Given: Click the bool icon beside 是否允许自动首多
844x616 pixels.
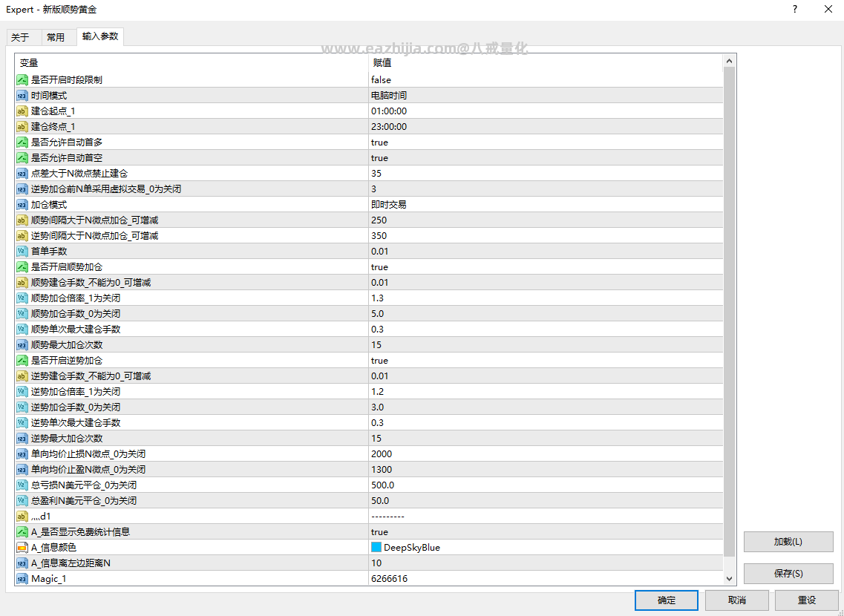Looking at the screenshot, I should [22, 142].
